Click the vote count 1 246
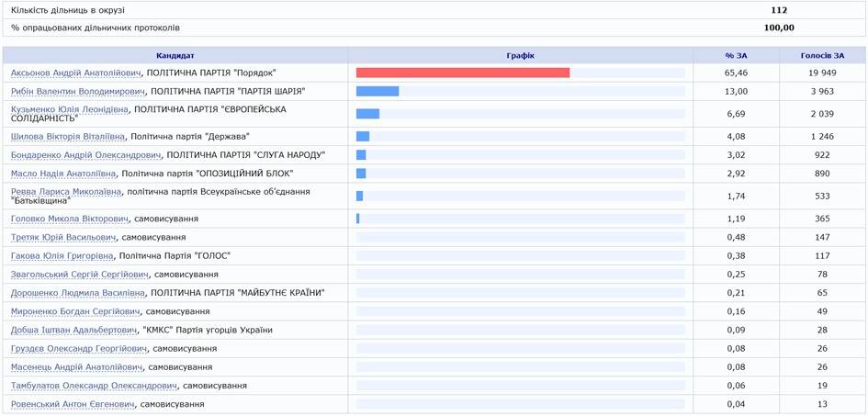Viewport: 868px width, 416px height. (x=823, y=136)
